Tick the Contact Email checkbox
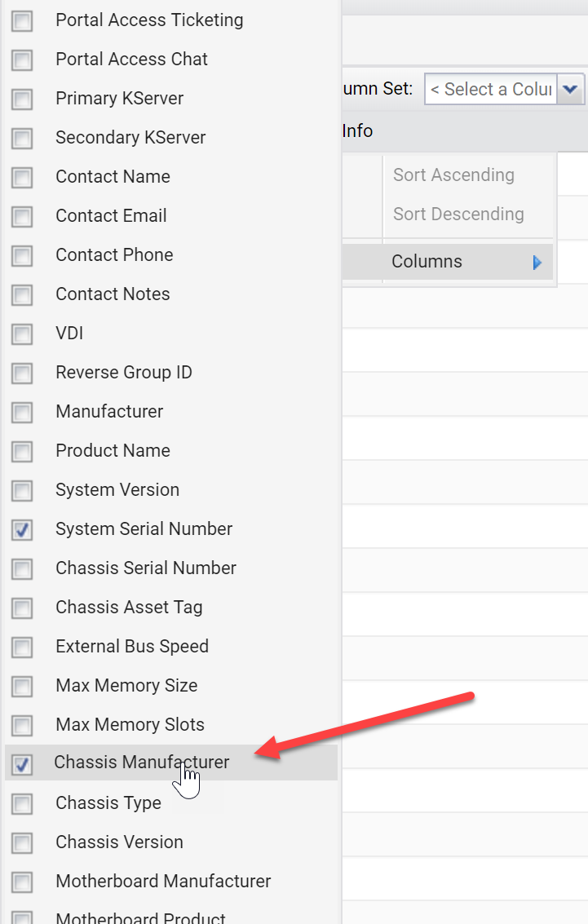This screenshot has width=588, height=924. point(22,216)
